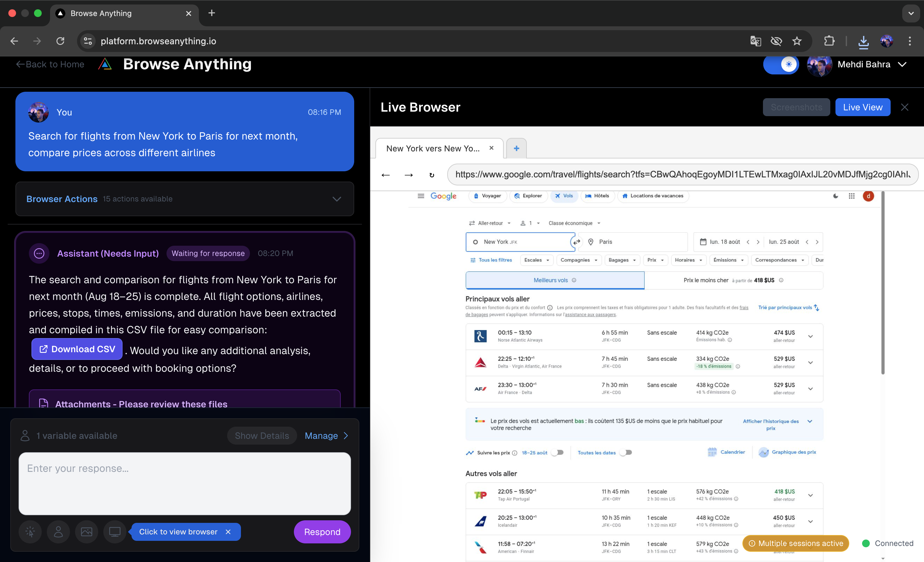Switch to the Hôtels section
924x562 pixels.
click(597, 196)
